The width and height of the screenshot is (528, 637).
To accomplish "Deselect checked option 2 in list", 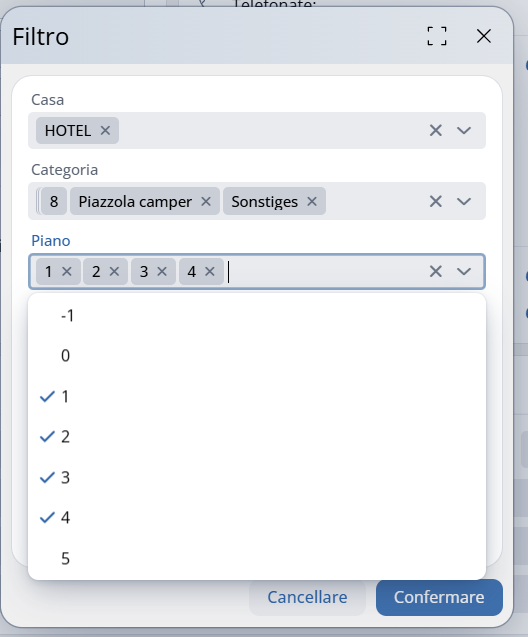I will (x=257, y=437).
